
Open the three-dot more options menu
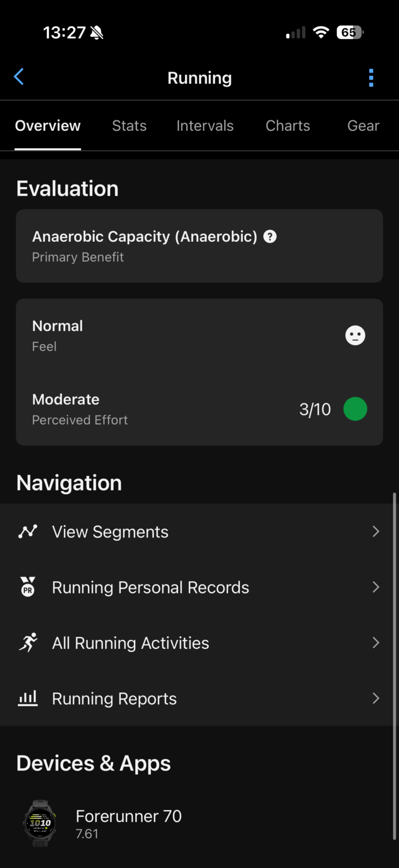371,78
